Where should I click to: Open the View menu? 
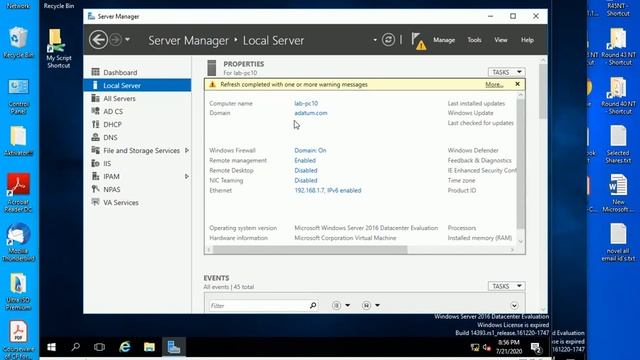point(501,40)
